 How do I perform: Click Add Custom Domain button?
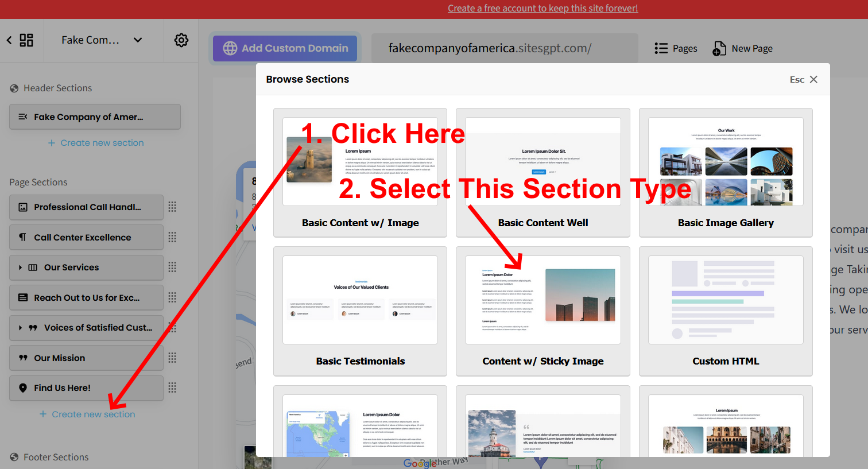click(x=285, y=49)
